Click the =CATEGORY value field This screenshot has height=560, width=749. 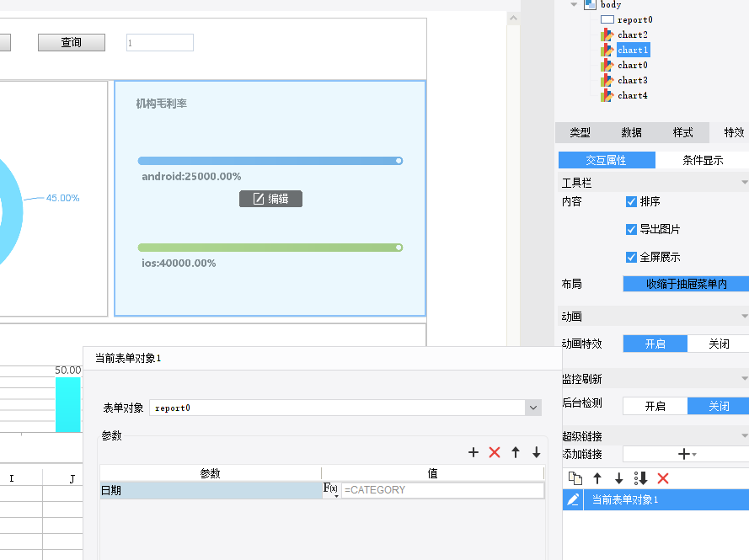(442, 490)
